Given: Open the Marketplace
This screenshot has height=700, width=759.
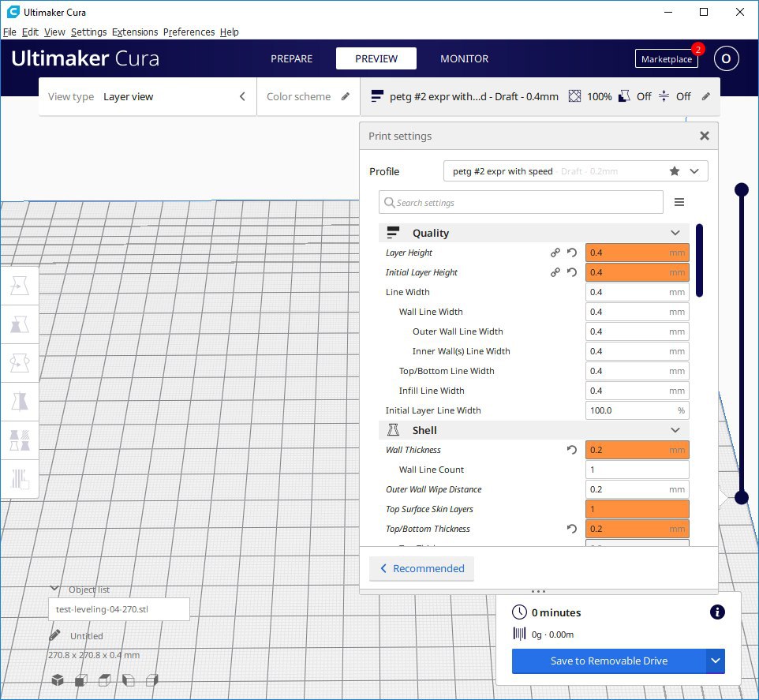Looking at the screenshot, I should coord(667,58).
